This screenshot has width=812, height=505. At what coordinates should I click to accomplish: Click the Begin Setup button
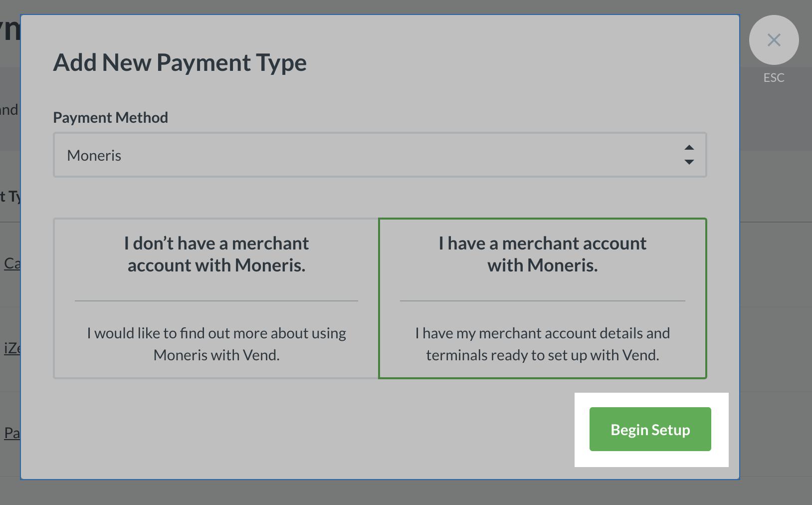[x=650, y=429]
